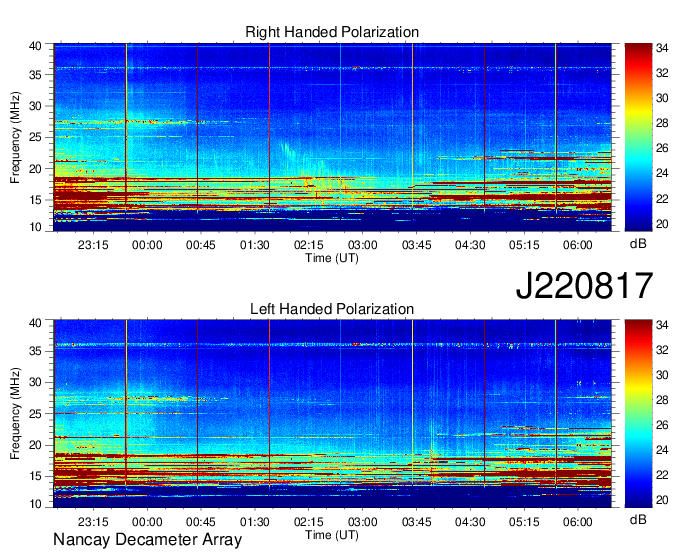The image size is (680, 552).
Task: Click the "Right Handed Polarization" plot title
Action: [x=332, y=32]
